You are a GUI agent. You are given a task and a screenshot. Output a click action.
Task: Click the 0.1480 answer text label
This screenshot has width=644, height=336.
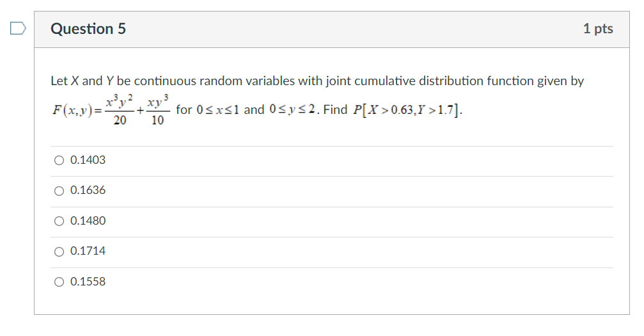point(88,221)
